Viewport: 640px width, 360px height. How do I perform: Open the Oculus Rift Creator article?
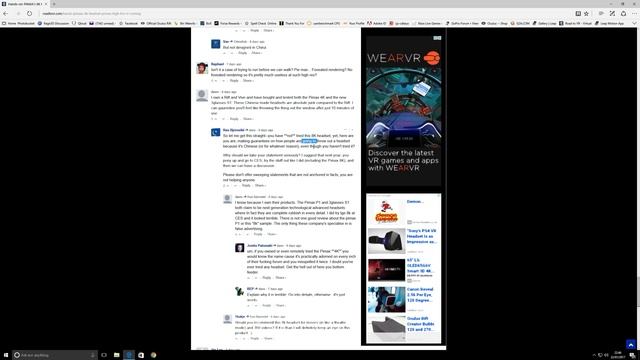click(420, 324)
